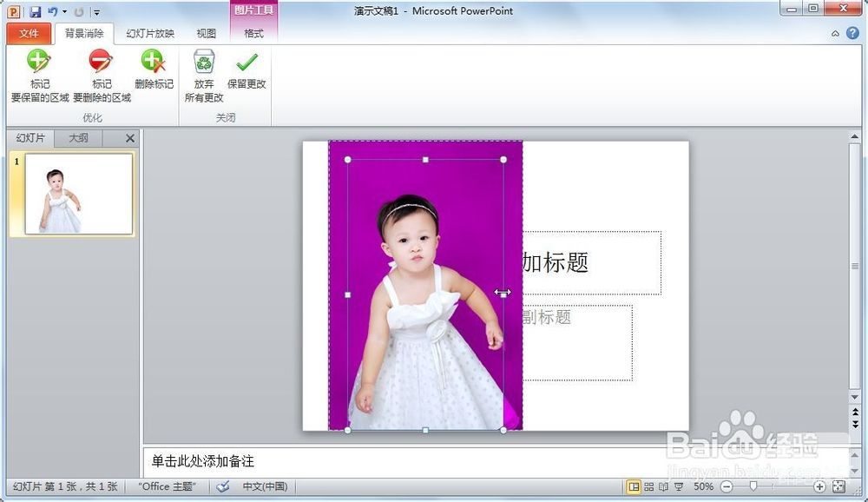
Task: Open the 文件 file menu
Action: (x=29, y=34)
